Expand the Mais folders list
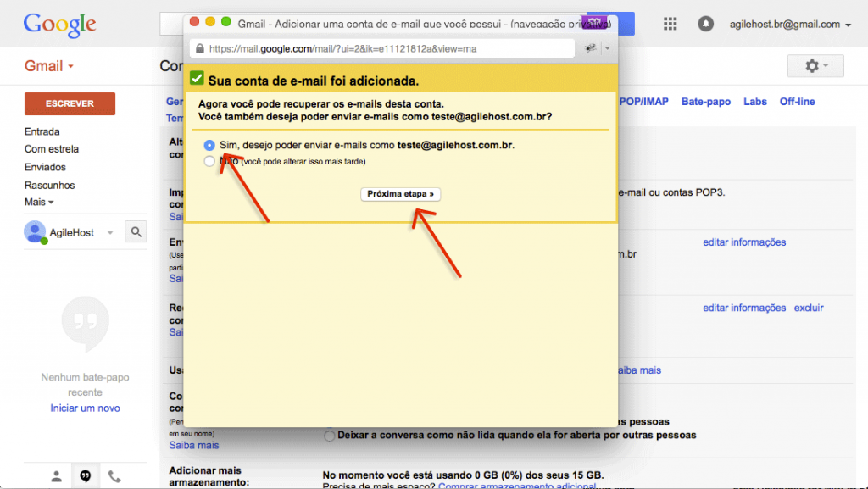 pyautogui.click(x=39, y=202)
